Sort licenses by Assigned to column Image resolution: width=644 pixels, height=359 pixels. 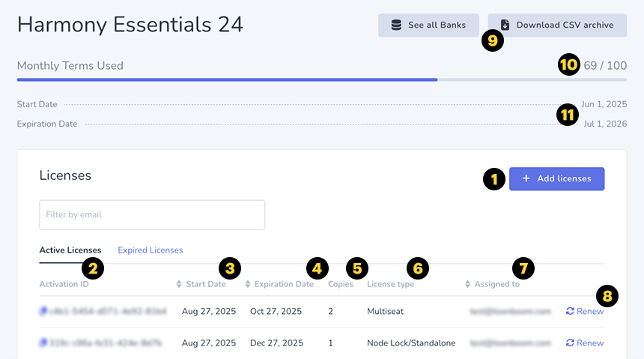click(x=468, y=285)
